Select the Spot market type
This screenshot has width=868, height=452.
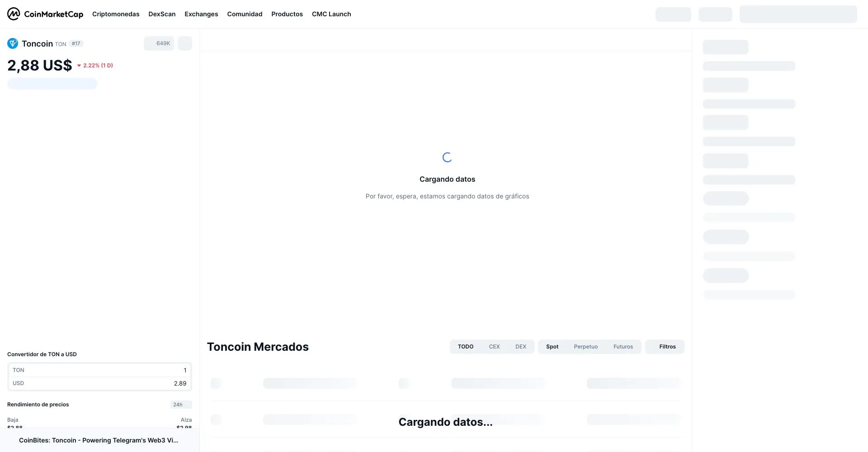coord(552,347)
